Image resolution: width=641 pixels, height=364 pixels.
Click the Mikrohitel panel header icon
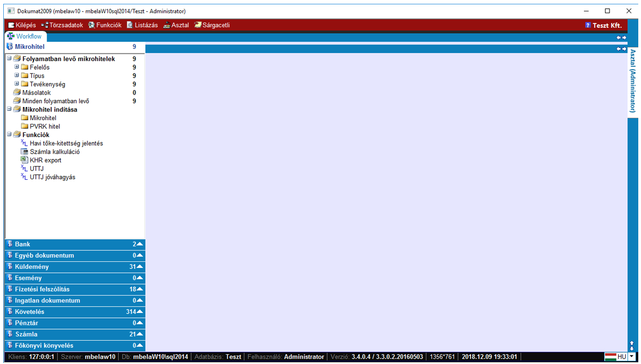[x=10, y=47]
